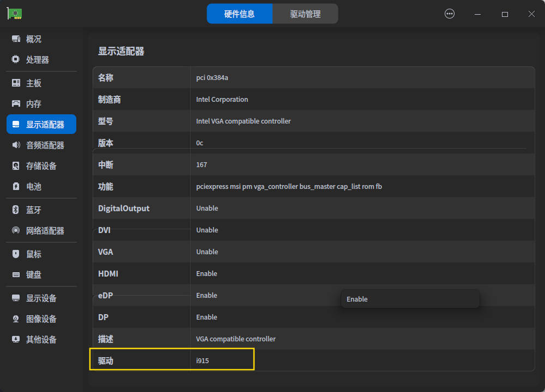Click the 鼠标 mouse icon
545x392 pixels.
click(x=16, y=254)
